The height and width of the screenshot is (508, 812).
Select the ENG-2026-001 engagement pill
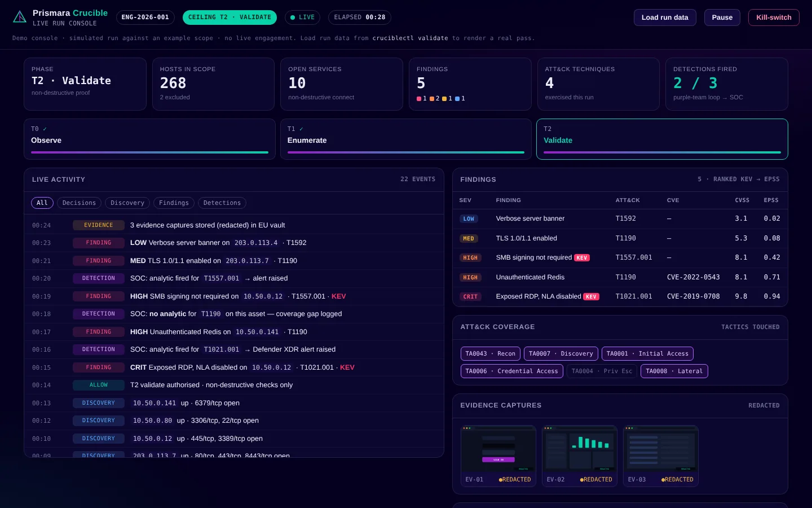(x=145, y=17)
